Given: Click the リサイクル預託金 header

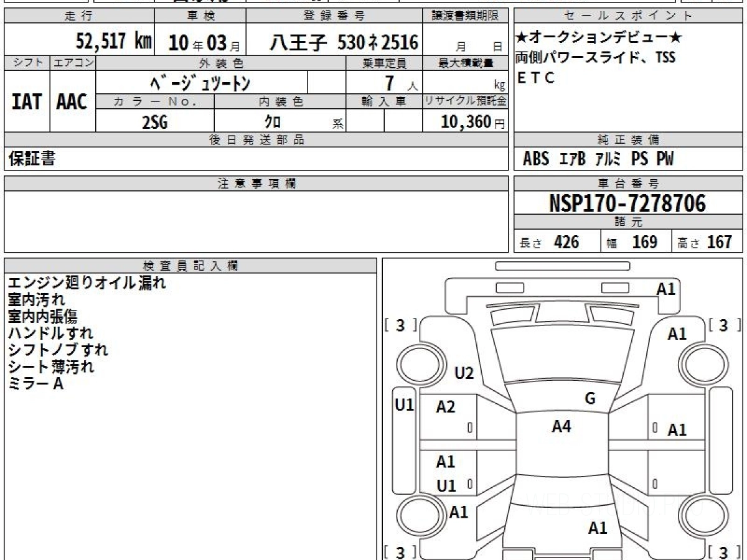Looking at the screenshot, I should pyautogui.click(x=466, y=101).
